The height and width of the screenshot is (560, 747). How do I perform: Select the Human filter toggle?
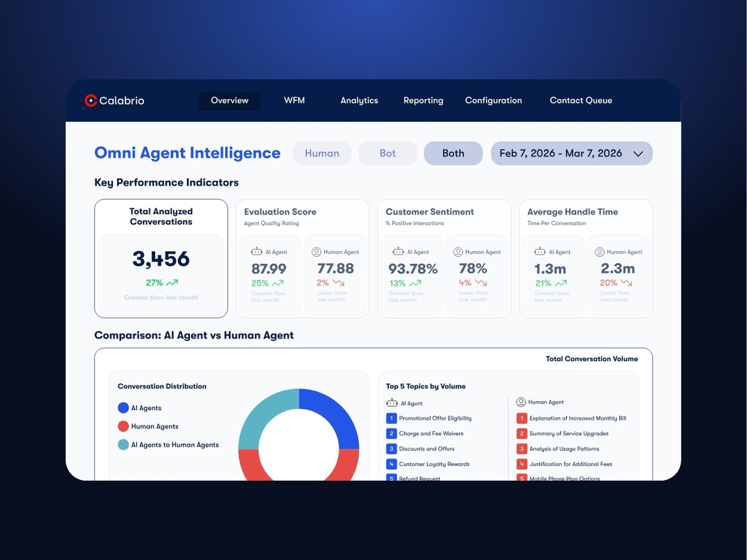(x=322, y=153)
